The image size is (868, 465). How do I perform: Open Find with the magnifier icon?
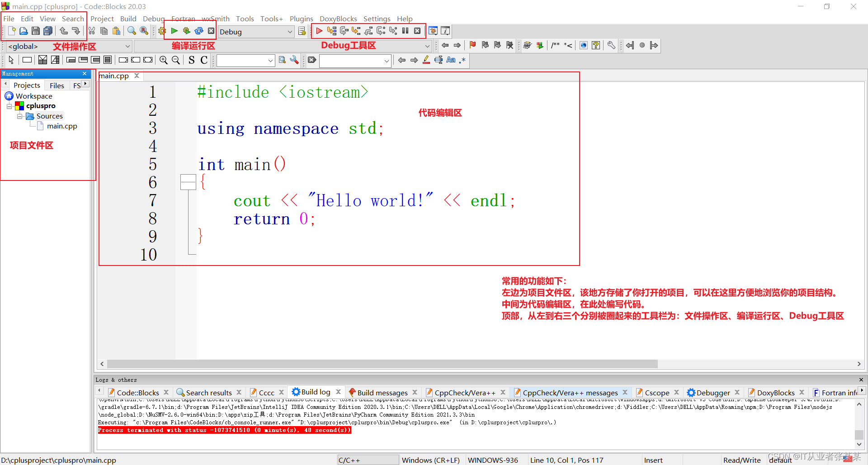tap(132, 31)
